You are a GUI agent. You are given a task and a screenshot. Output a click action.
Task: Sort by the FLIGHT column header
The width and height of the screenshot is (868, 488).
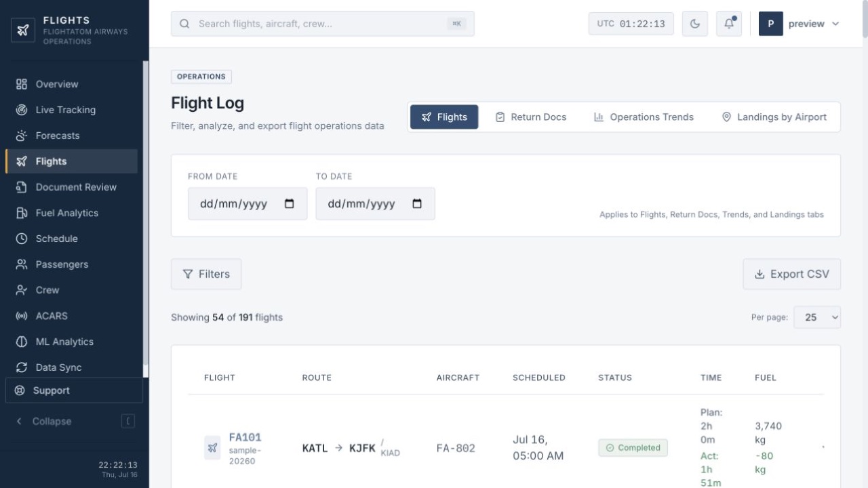tap(220, 378)
